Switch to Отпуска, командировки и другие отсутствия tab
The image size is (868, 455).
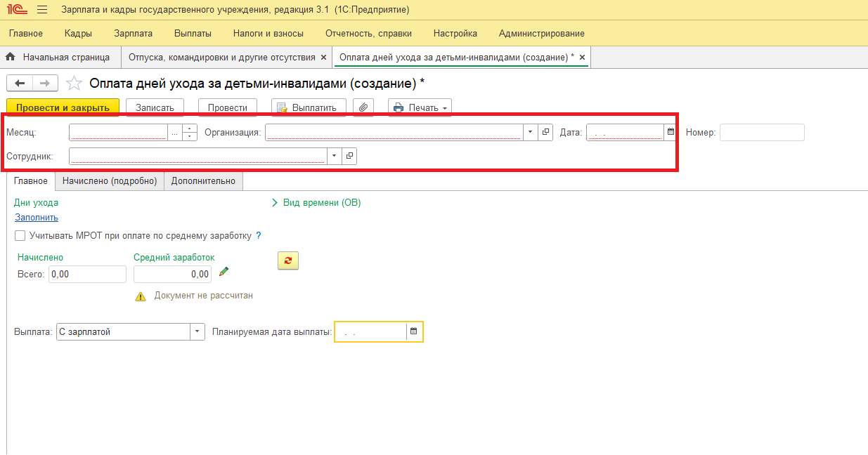pos(222,57)
